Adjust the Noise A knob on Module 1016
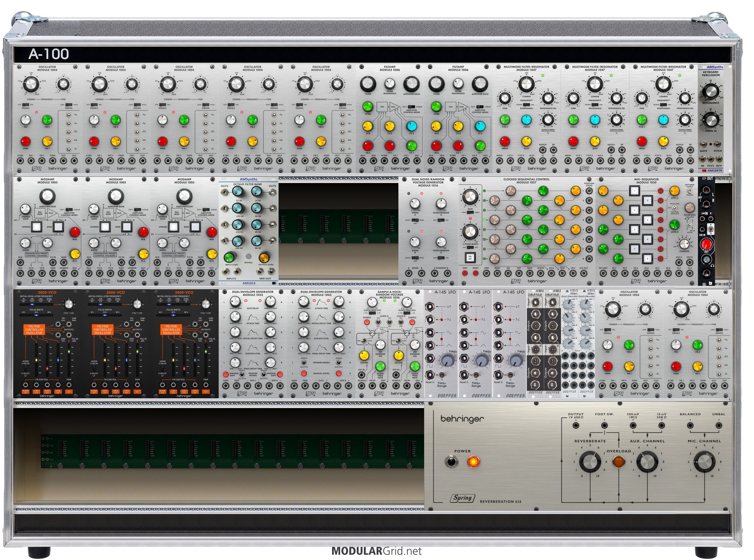 [x=415, y=203]
